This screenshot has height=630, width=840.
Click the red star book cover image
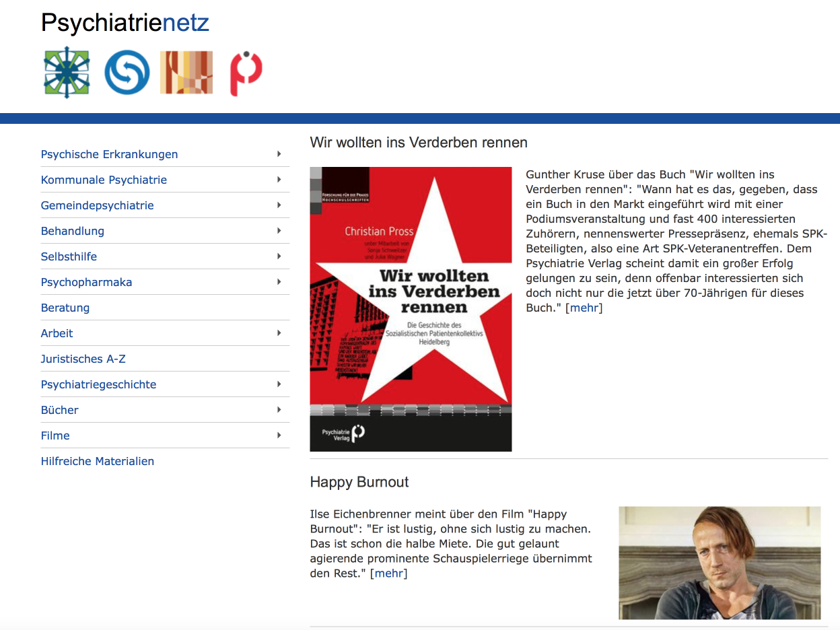pos(411,309)
